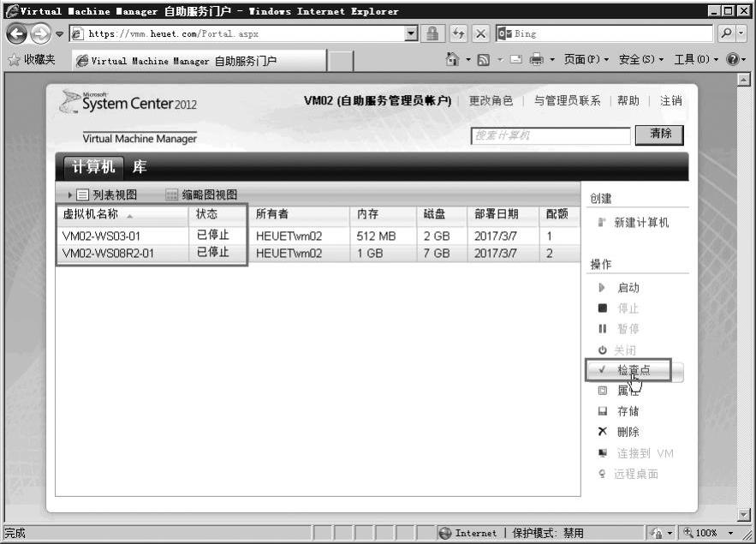Screen dimensions: 756x544
Task: Click the 连接到 VM action
Action: [636, 453]
